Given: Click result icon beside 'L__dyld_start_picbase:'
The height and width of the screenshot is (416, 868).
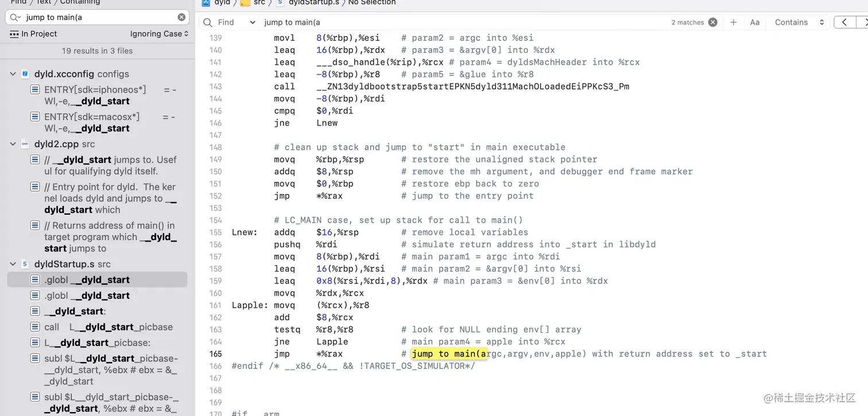Looking at the screenshot, I should click(x=35, y=343).
